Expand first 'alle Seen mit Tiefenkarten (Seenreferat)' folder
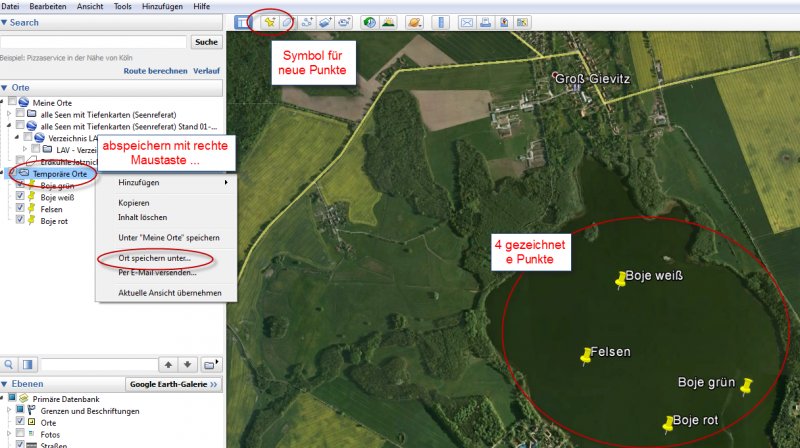The width and height of the screenshot is (800, 448). click(9, 114)
